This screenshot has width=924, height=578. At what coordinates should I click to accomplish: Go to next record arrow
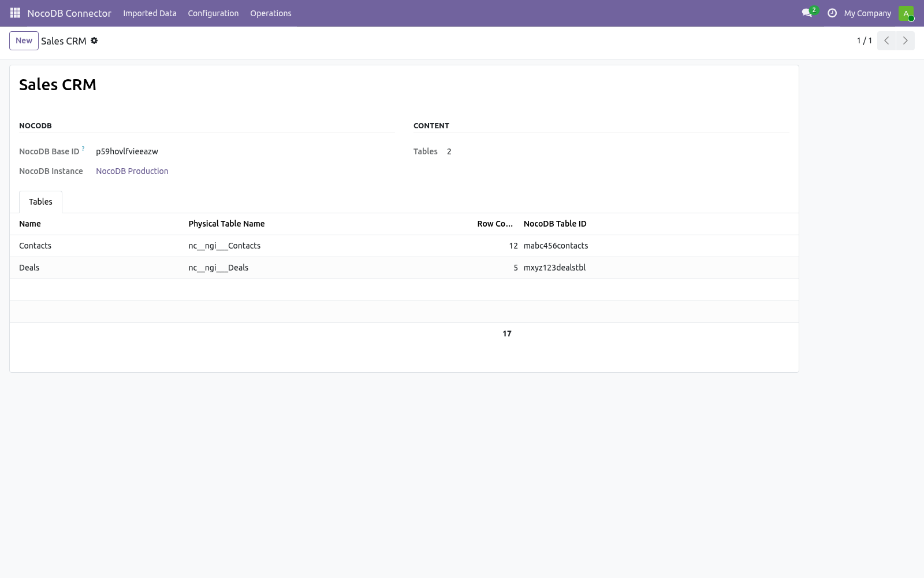point(905,40)
